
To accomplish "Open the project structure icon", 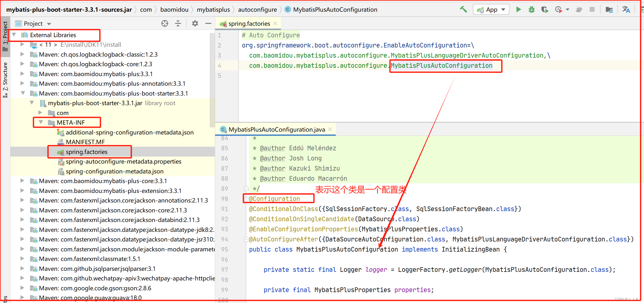I will click(609, 10).
